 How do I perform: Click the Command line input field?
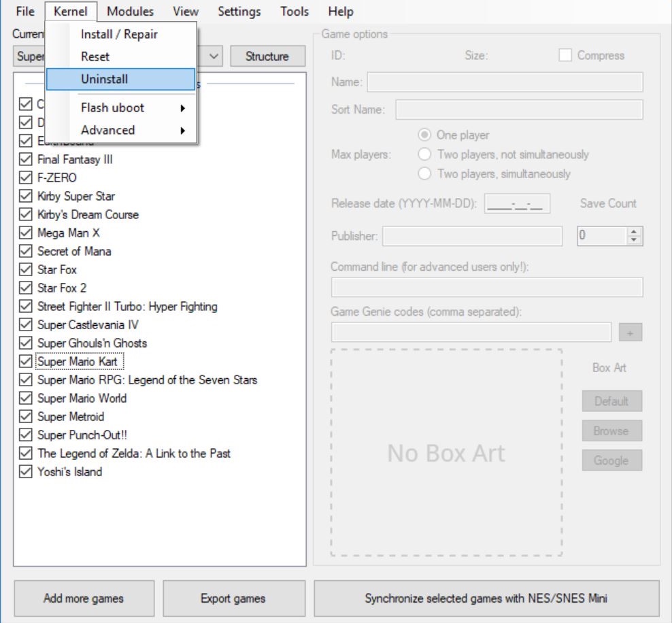coord(487,287)
